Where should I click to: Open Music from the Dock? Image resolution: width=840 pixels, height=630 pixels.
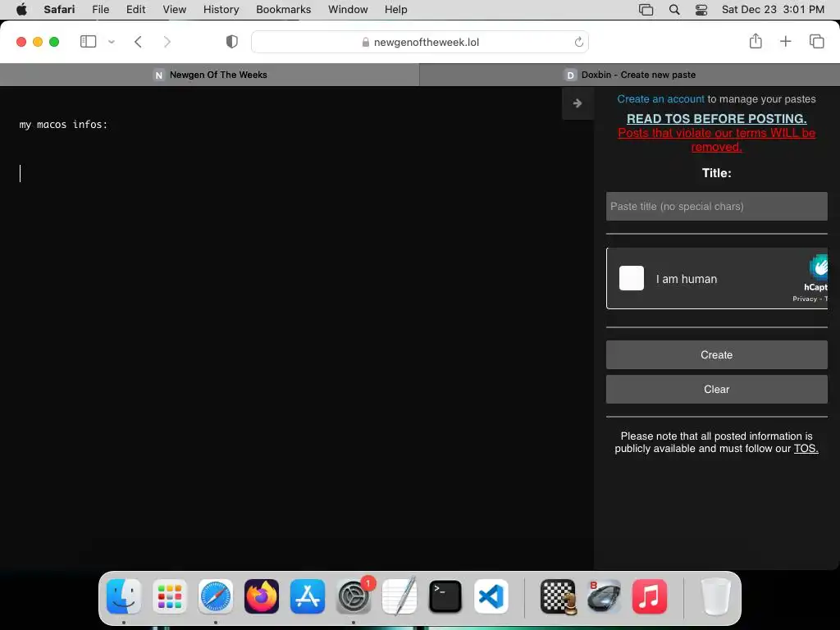pos(650,596)
